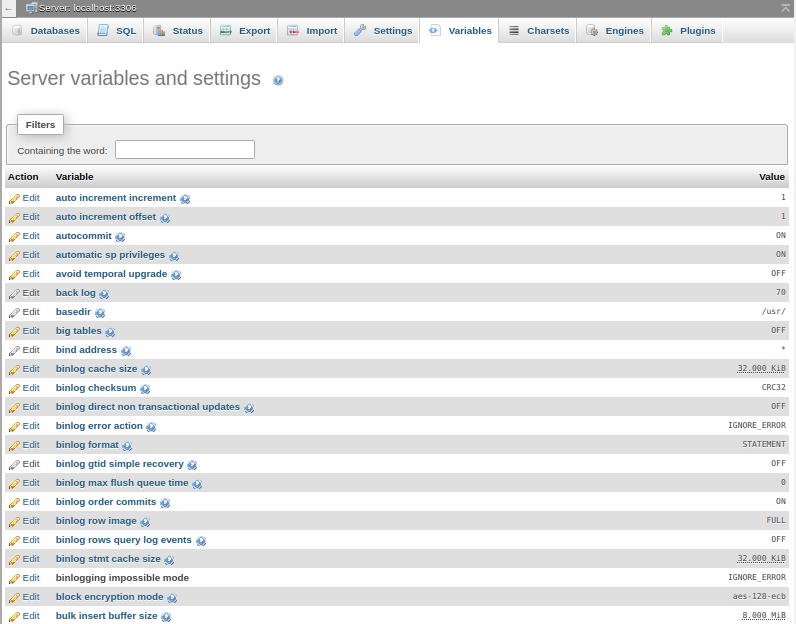Image resolution: width=796 pixels, height=624 pixels.
Task: Open docs icon for binlog format
Action: click(127, 446)
